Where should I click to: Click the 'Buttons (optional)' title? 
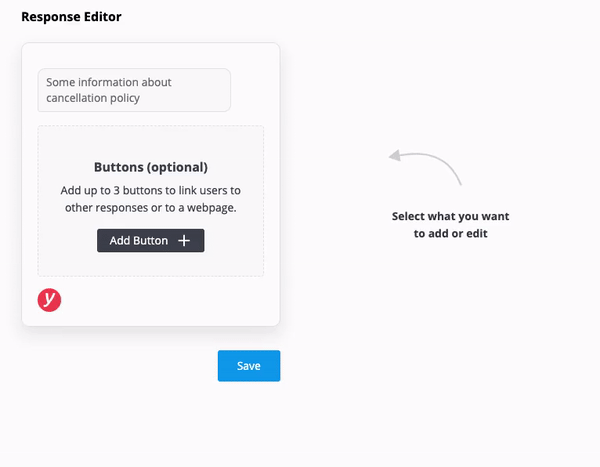coord(150,167)
